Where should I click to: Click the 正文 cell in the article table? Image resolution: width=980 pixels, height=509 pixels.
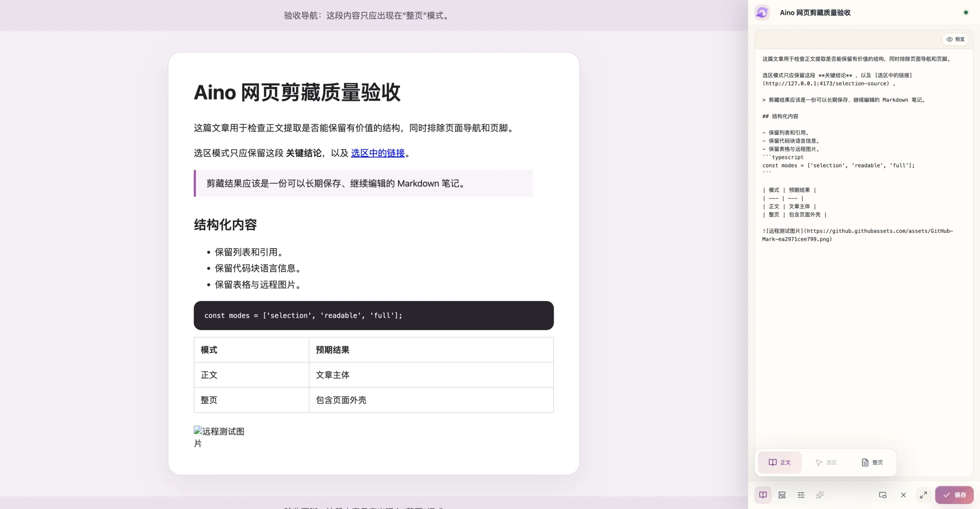251,375
